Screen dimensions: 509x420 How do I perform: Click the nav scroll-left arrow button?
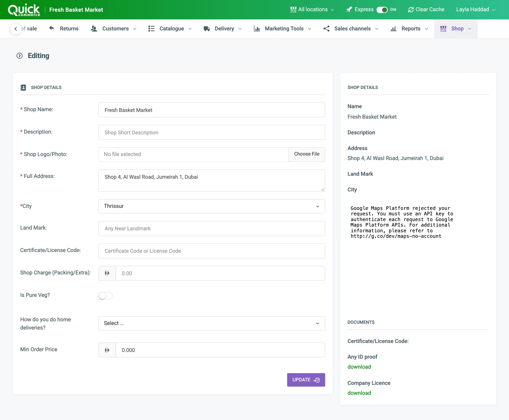(x=16, y=29)
